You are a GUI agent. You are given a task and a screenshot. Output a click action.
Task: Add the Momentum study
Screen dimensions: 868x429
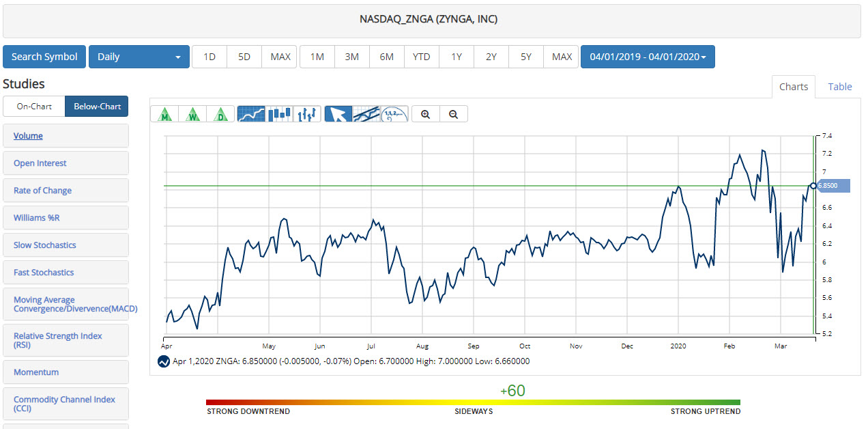66,372
